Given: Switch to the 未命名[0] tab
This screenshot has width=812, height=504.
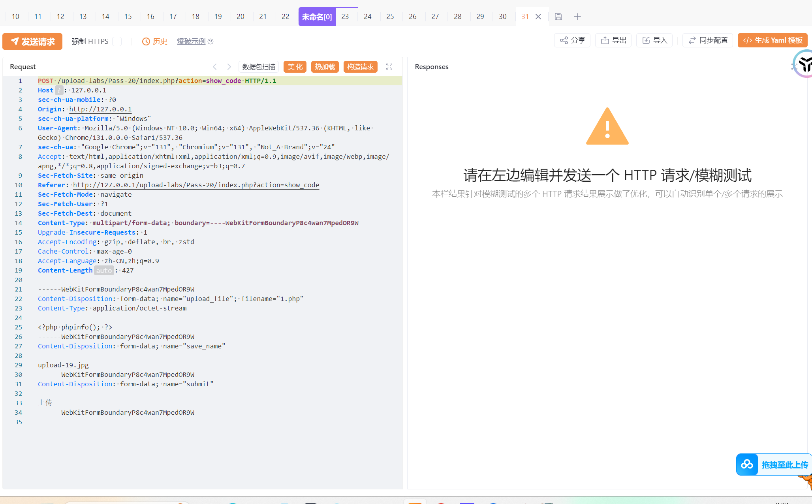Looking at the screenshot, I should [317, 17].
